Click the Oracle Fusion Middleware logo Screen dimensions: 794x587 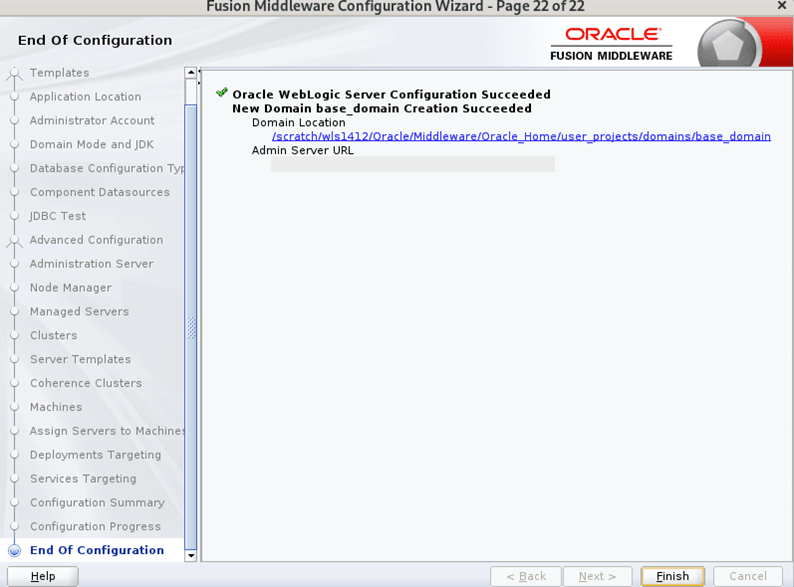tap(611, 44)
